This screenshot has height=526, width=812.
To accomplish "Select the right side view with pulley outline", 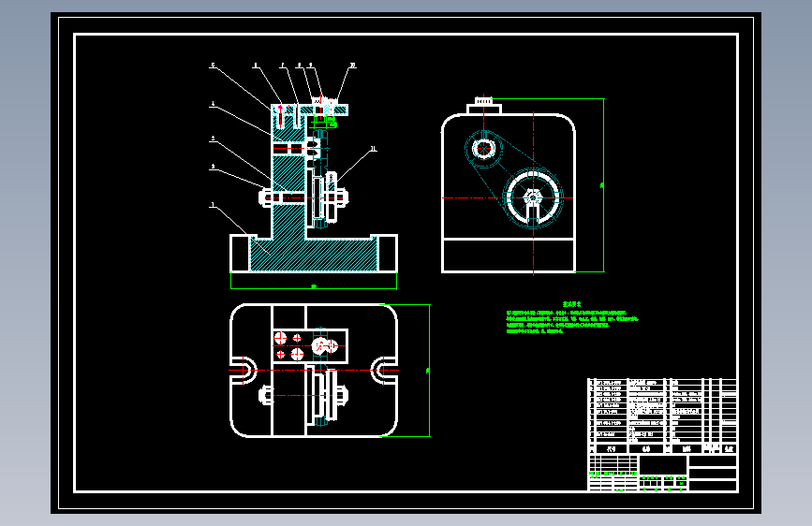I will coord(508,184).
